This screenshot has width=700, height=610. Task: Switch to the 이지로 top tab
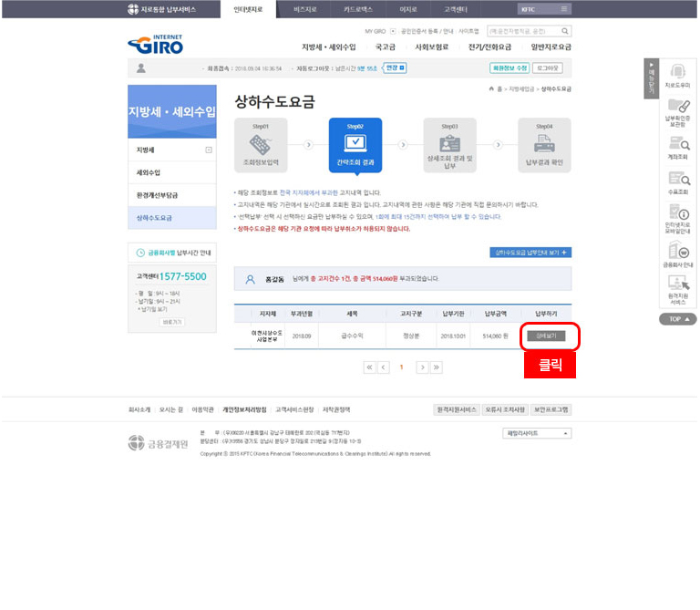pyautogui.click(x=408, y=9)
